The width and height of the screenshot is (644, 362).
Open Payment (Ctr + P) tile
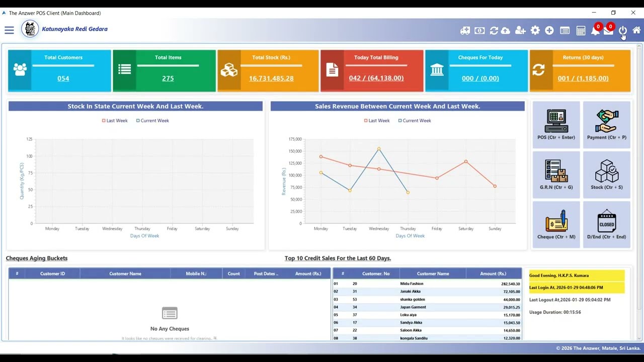pyautogui.click(x=606, y=125)
